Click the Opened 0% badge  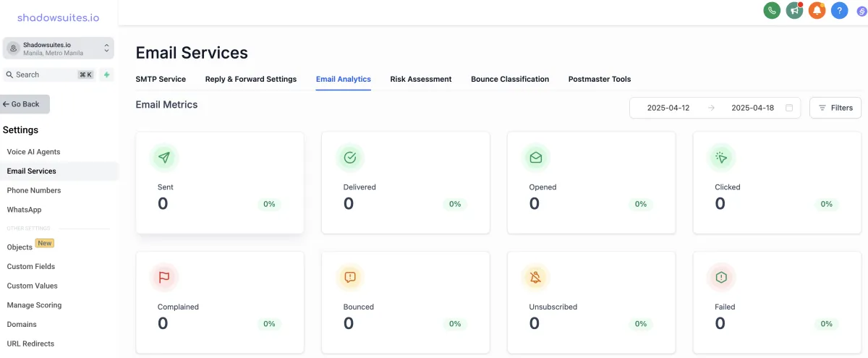click(x=641, y=204)
